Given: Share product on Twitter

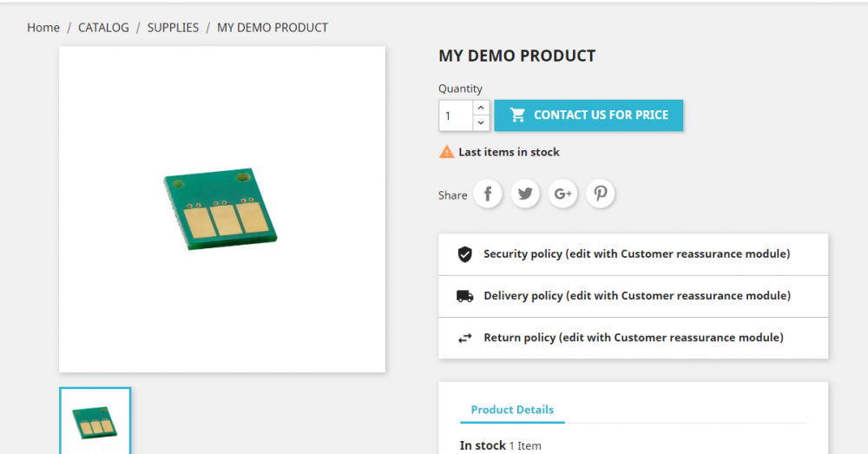Looking at the screenshot, I should [x=525, y=194].
